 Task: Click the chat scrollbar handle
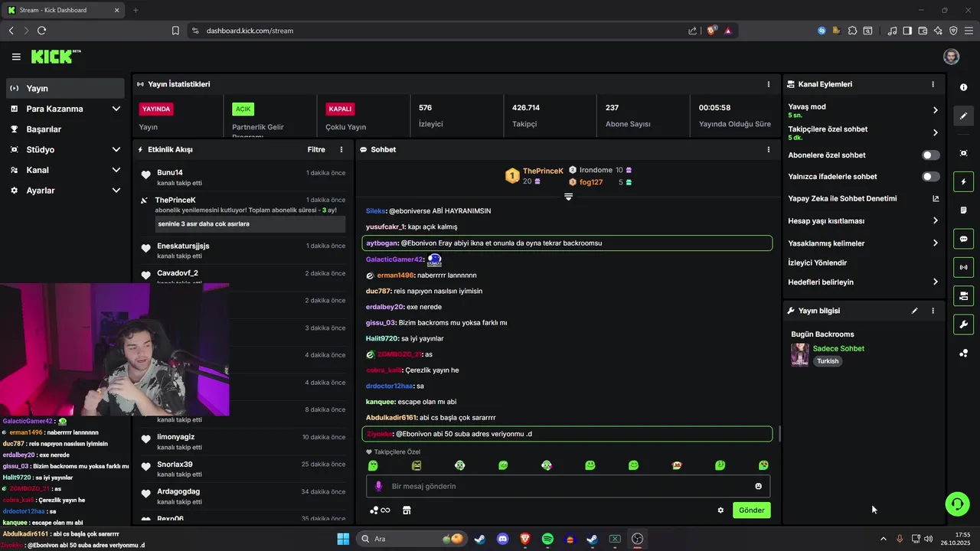point(779,434)
